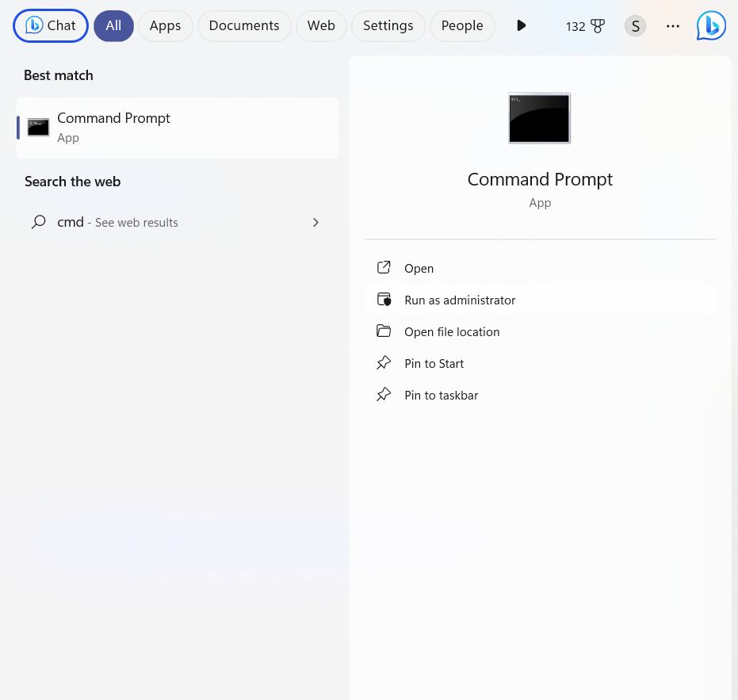This screenshot has height=700, width=738.
Task: Open the Settings filter tab
Action: (x=388, y=25)
